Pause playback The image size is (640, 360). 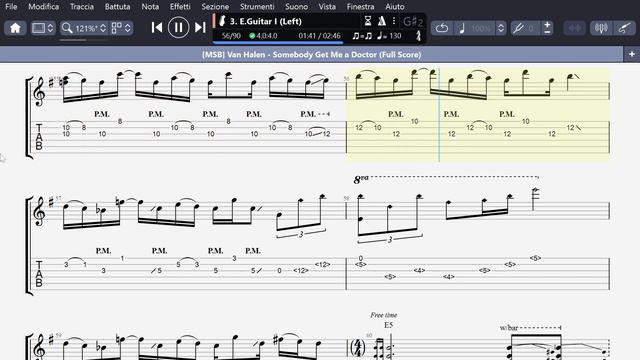(x=178, y=27)
